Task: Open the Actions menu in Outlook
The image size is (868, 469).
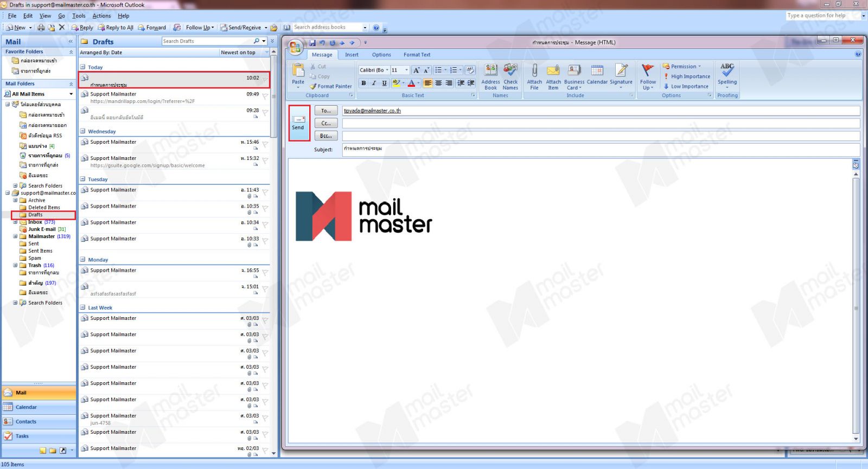Action: tap(101, 16)
